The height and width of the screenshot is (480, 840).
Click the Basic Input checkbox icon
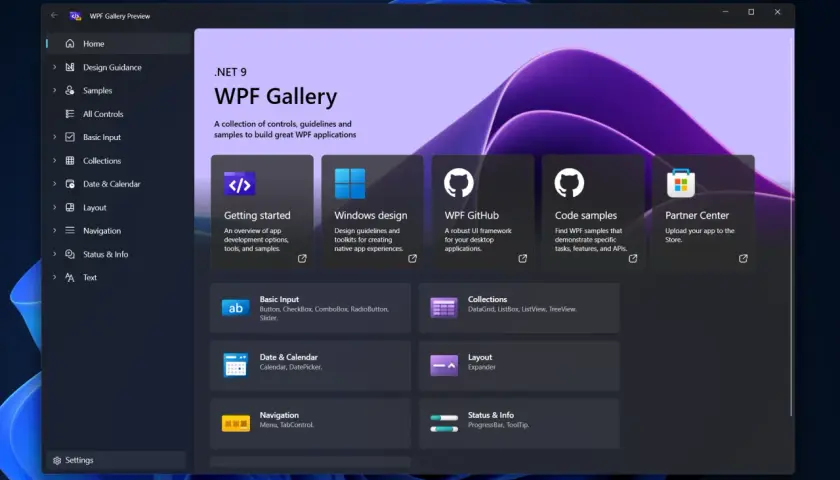70,137
